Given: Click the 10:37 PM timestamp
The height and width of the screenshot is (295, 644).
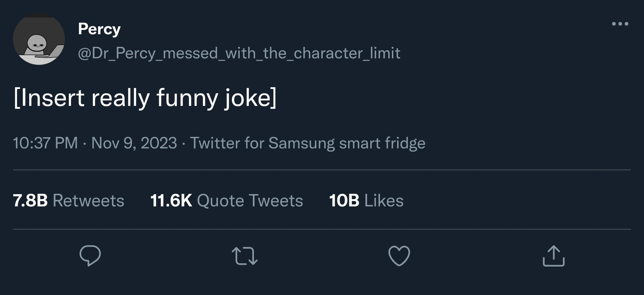Looking at the screenshot, I should pyautogui.click(x=45, y=143).
